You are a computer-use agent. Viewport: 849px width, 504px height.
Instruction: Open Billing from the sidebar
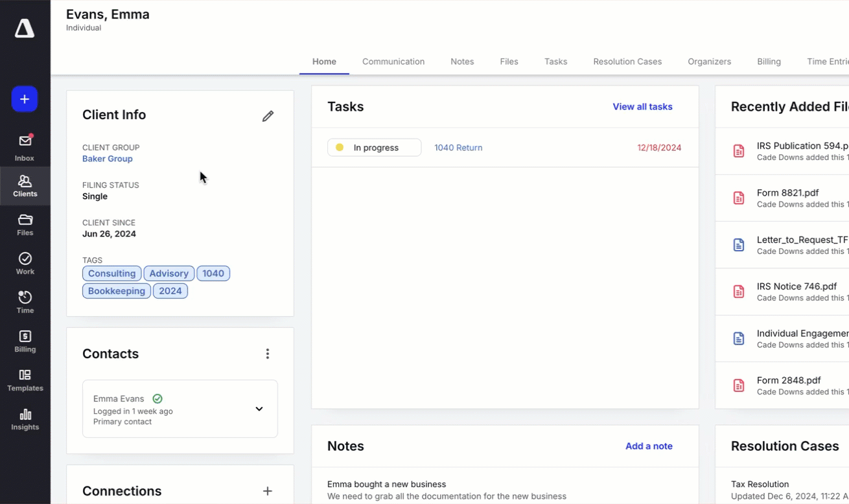25,341
